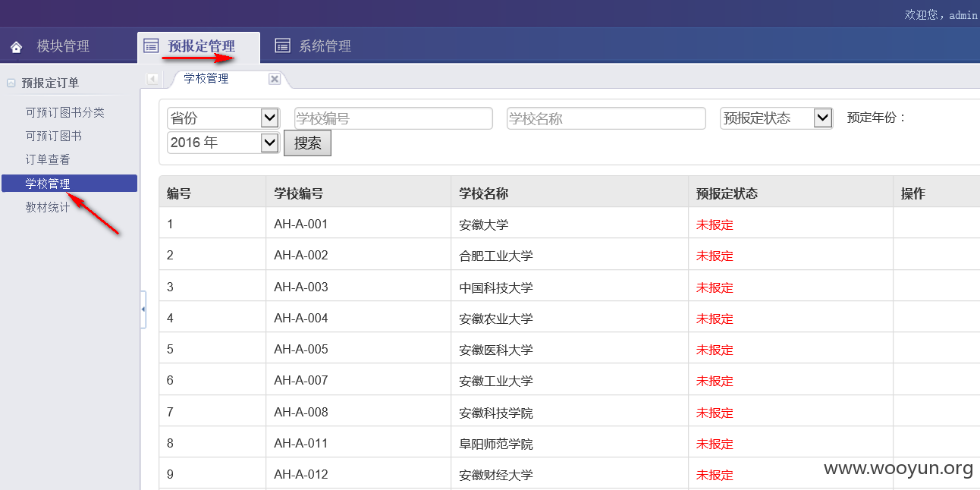
Task: Click 未报定 status for 阜阳师范学院
Action: pyautogui.click(x=715, y=444)
